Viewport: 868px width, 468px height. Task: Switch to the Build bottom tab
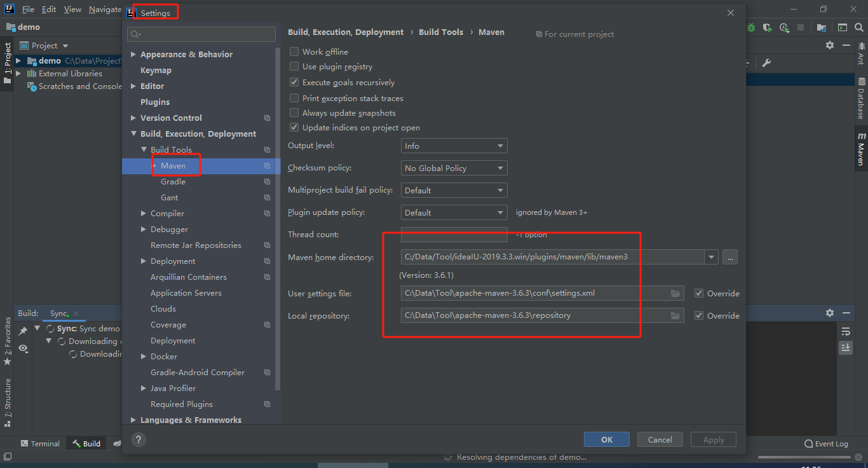(x=86, y=444)
